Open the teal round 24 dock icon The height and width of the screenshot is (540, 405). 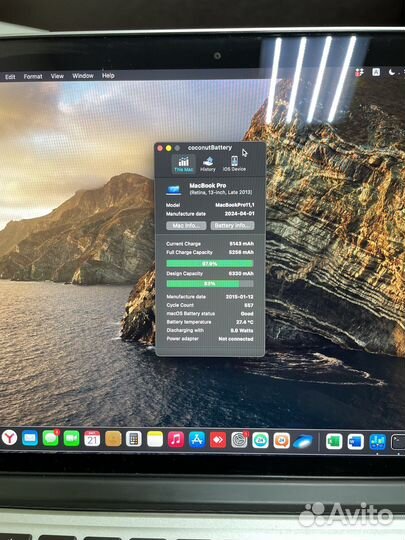click(260, 440)
